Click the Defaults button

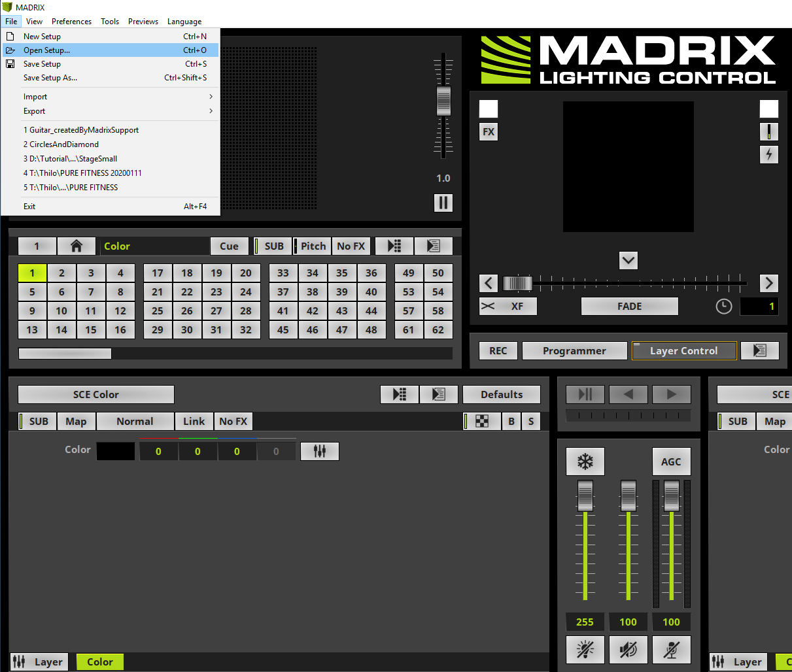click(x=502, y=394)
